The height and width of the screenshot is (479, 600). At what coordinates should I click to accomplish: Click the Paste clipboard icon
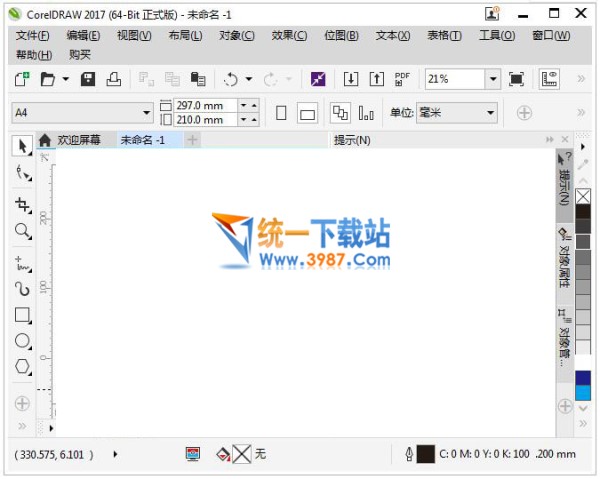tap(198, 79)
